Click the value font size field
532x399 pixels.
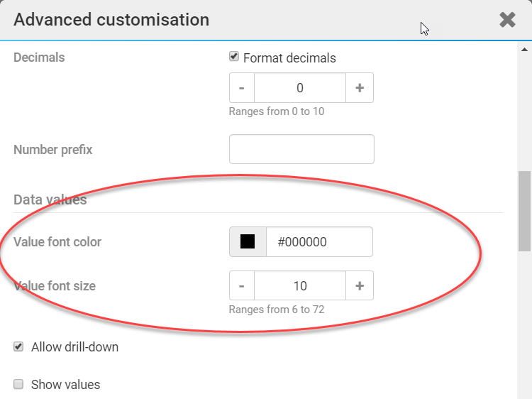click(x=300, y=285)
